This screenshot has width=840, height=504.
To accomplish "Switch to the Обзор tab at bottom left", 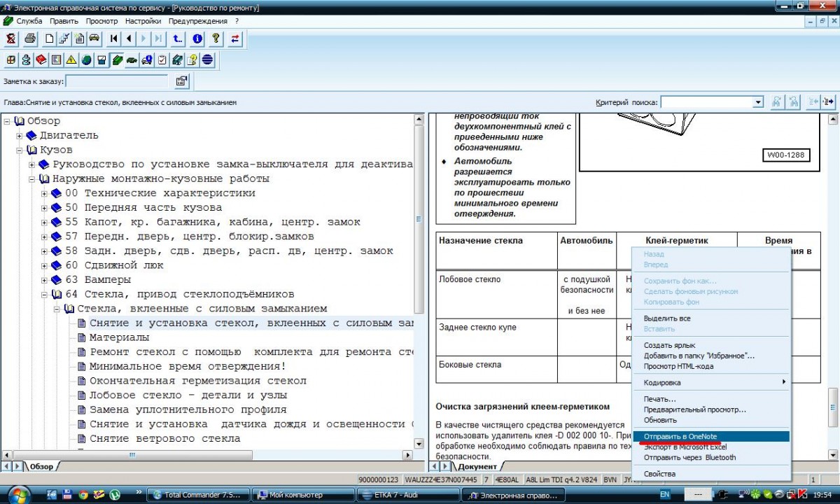I will click(x=43, y=466).
